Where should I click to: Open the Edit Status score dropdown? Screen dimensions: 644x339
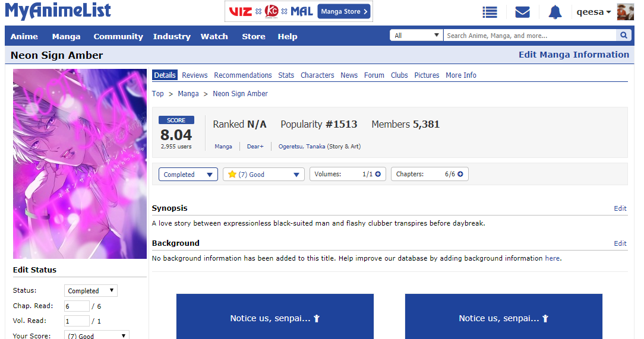tap(96, 336)
